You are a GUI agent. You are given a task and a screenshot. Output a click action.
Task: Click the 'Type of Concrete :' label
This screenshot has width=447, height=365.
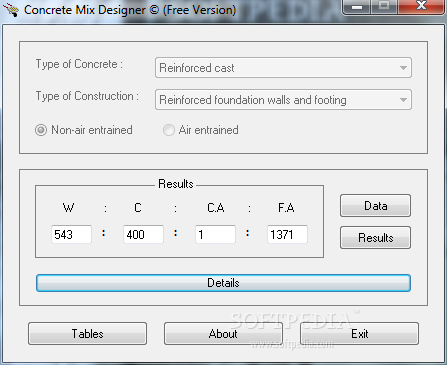coord(79,64)
